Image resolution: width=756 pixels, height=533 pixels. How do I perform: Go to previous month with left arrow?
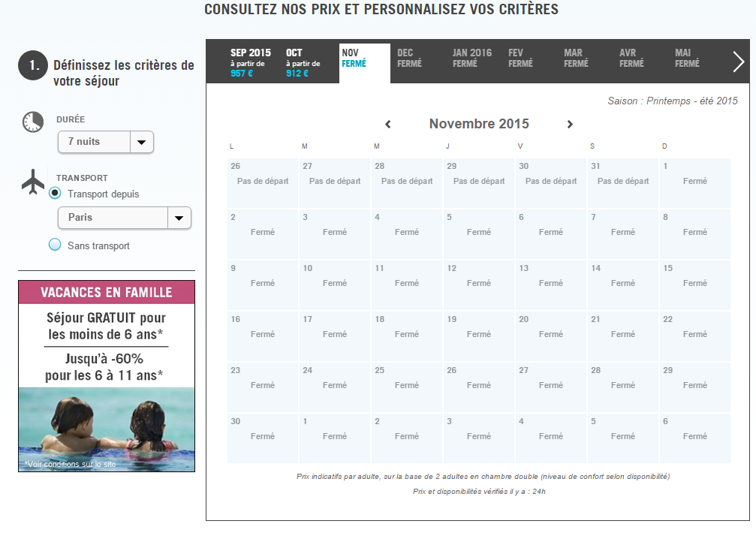click(x=388, y=125)
